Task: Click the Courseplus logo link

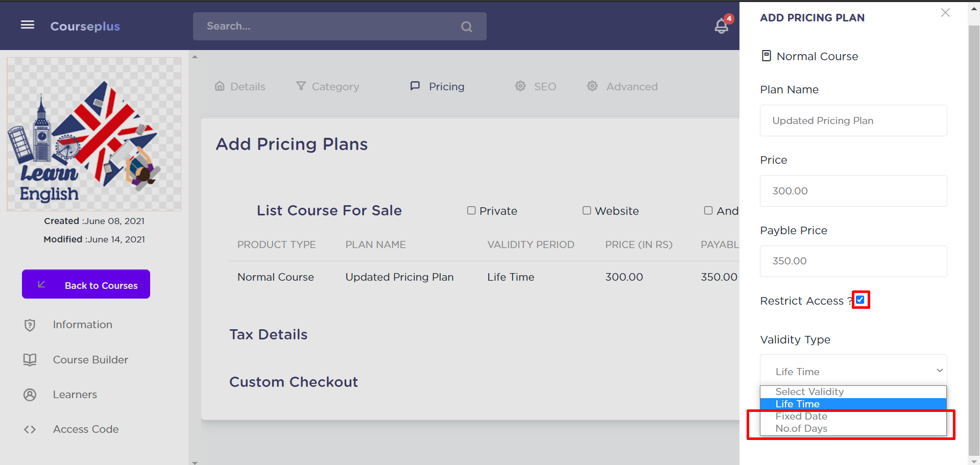Action: coord(85,26)
